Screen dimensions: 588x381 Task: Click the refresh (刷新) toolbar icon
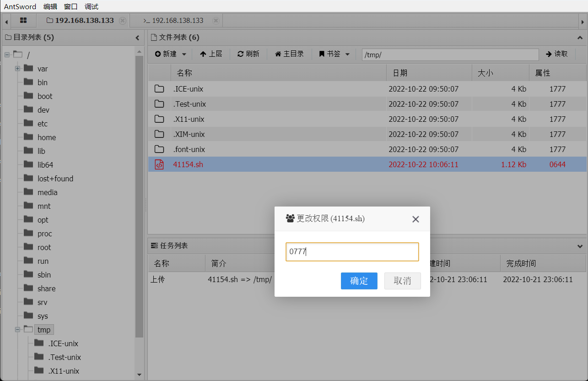[241, 54]
